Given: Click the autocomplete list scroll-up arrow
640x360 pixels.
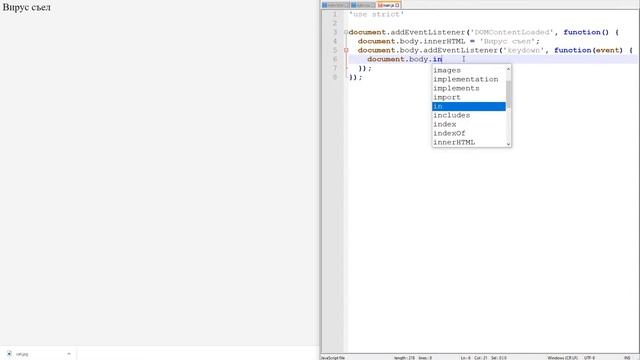Looking at the screenshot, I should [x=508, y=69].
